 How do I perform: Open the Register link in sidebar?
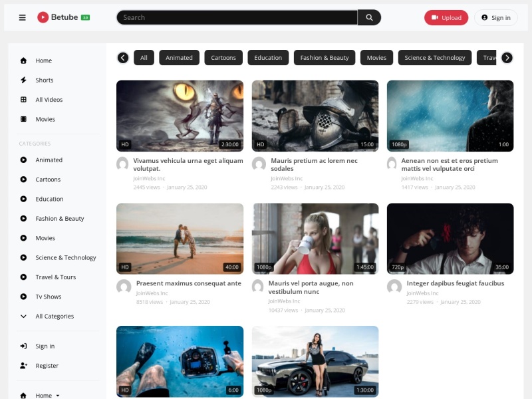pyautogui.click(x=47, y=365)
